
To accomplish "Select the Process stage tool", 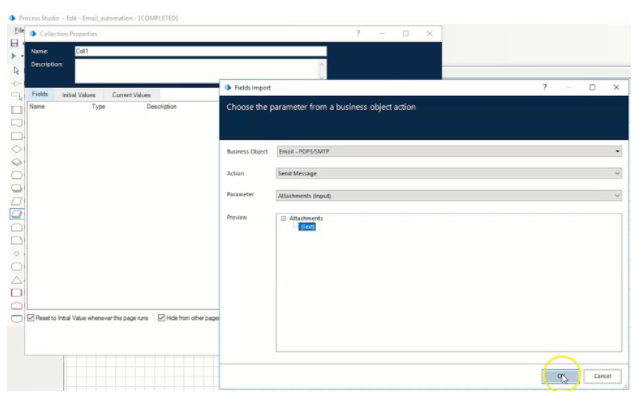I will pyautogui.click(x=16, y=110).
